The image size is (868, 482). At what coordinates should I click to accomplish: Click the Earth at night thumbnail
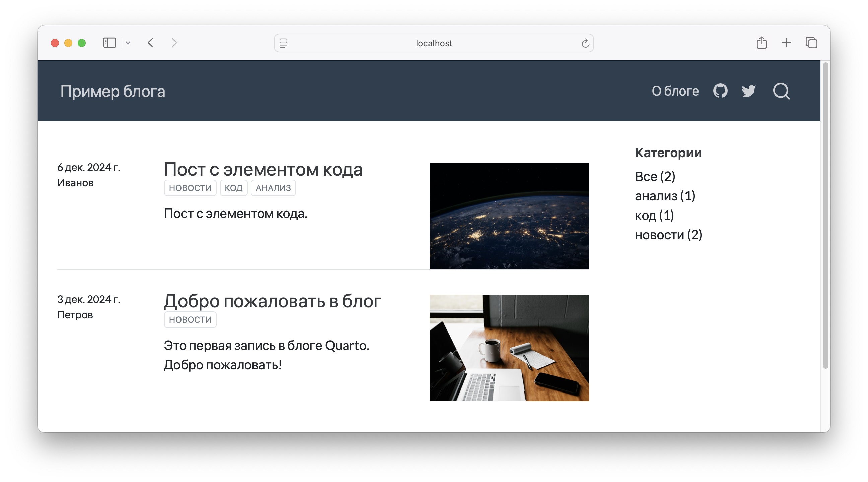click(x=509, y=216)
